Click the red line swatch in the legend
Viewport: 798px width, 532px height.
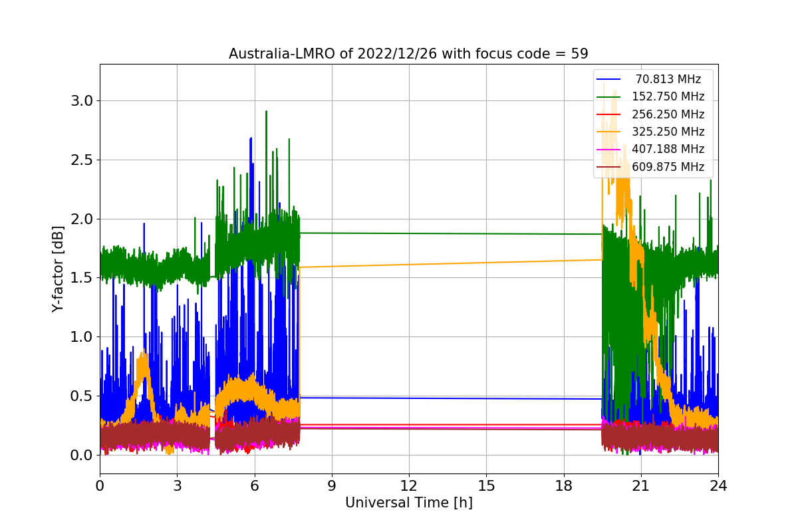[608, 114]
